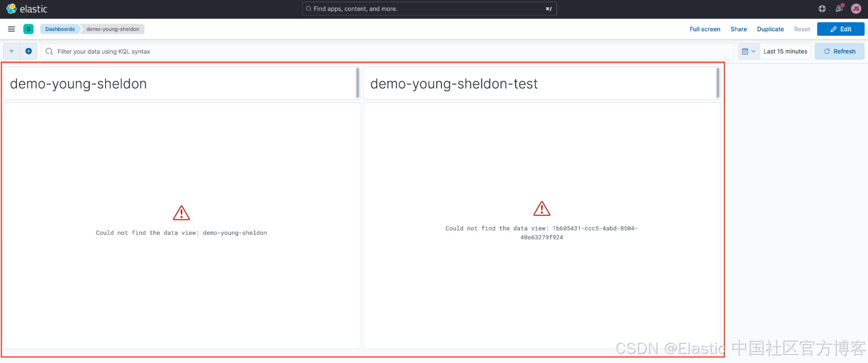The width and height of the screenshot is (868, 363).
Task: Click the demo-young-sheldon-test panel title
Action: click(x=454, y=83)
